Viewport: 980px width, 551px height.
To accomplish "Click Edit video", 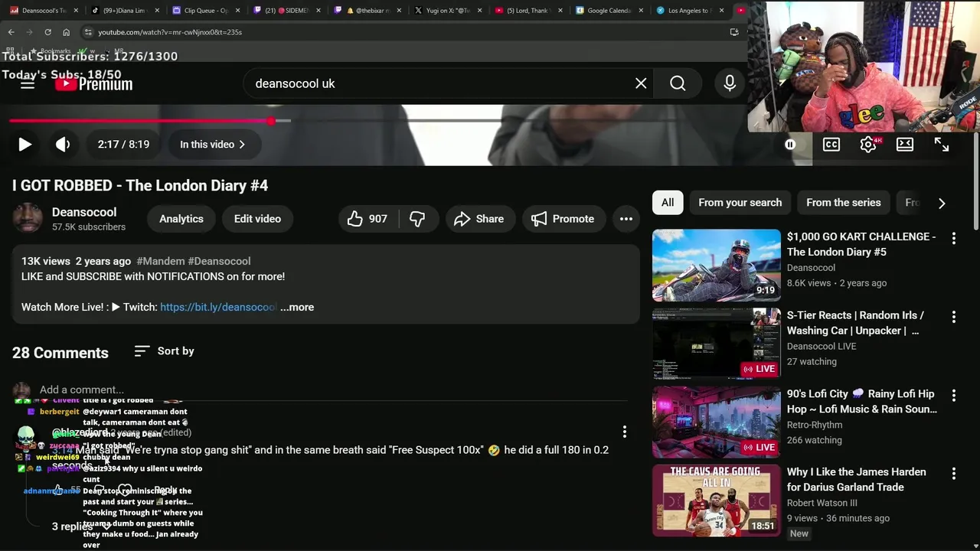I will click(257, 219).
